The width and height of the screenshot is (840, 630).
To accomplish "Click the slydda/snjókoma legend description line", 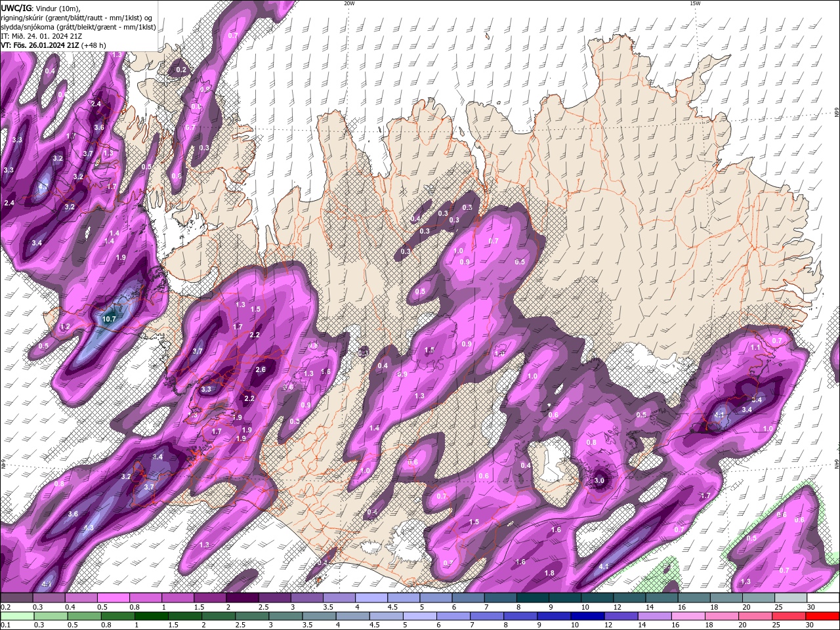I will tap(78, 27).
